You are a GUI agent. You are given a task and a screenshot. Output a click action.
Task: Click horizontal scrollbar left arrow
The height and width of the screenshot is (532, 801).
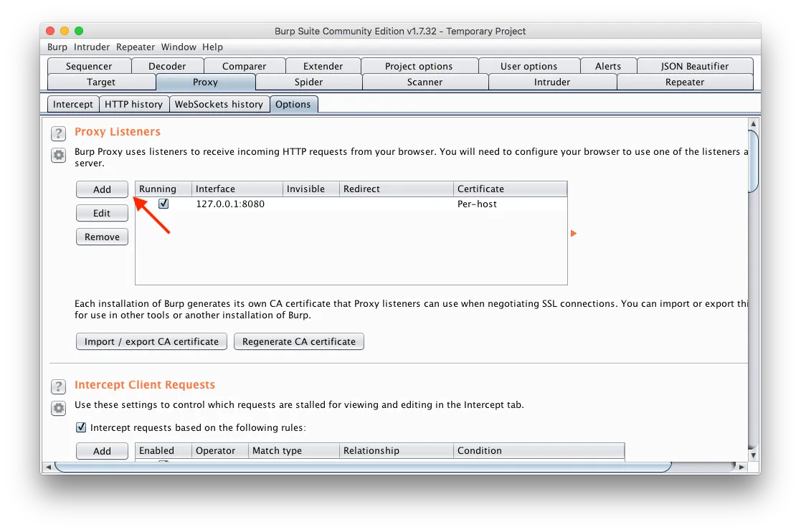[49, 467]
